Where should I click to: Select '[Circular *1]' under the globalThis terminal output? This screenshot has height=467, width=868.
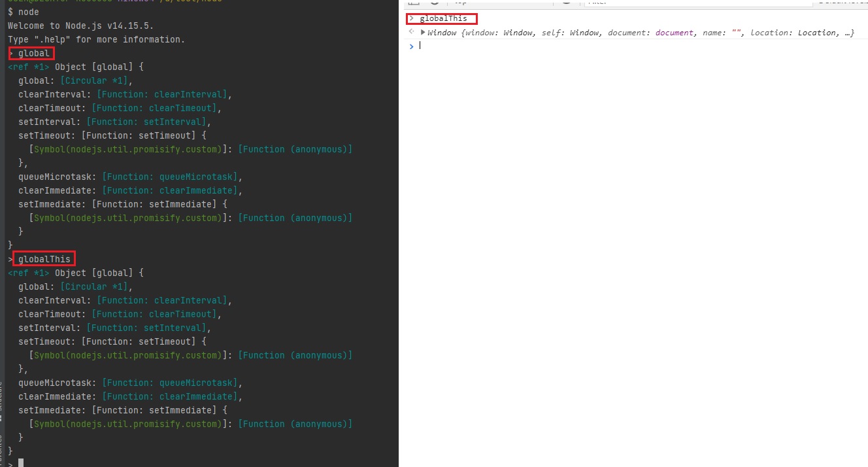pos(95,286)
